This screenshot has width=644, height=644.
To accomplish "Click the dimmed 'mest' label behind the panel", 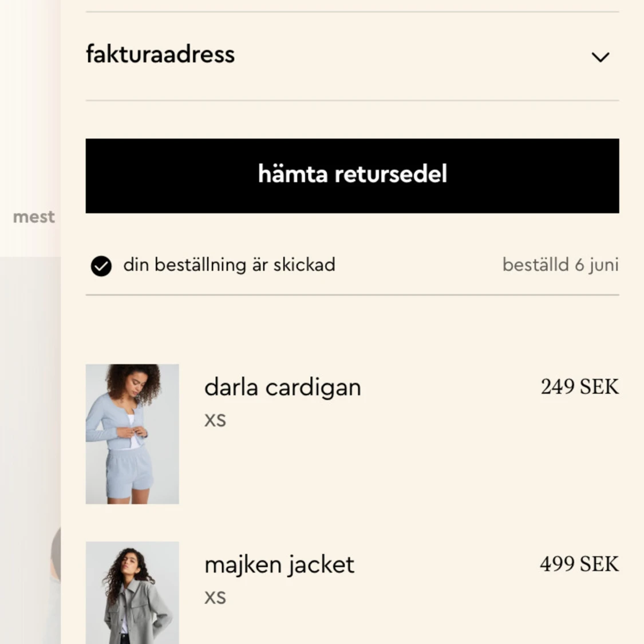I will tap(34, 217).
